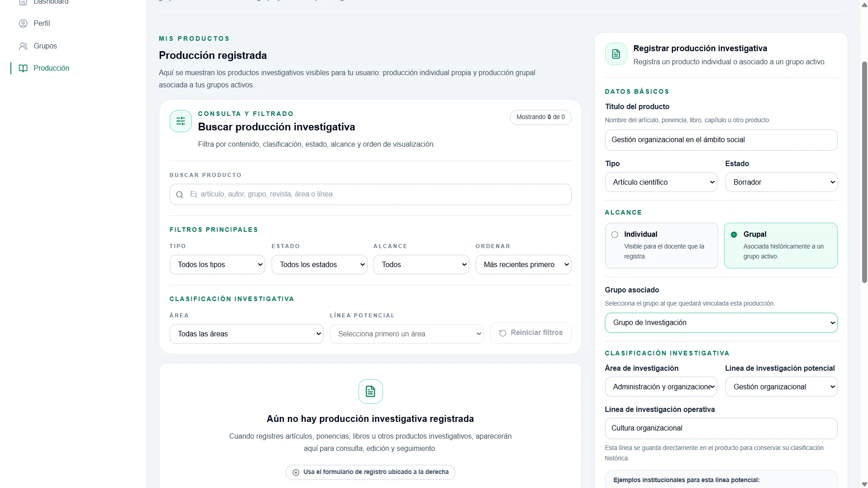
Task: Open the Línea potencial 'Selecciona primero un área' dropdown
Action: 406,334
